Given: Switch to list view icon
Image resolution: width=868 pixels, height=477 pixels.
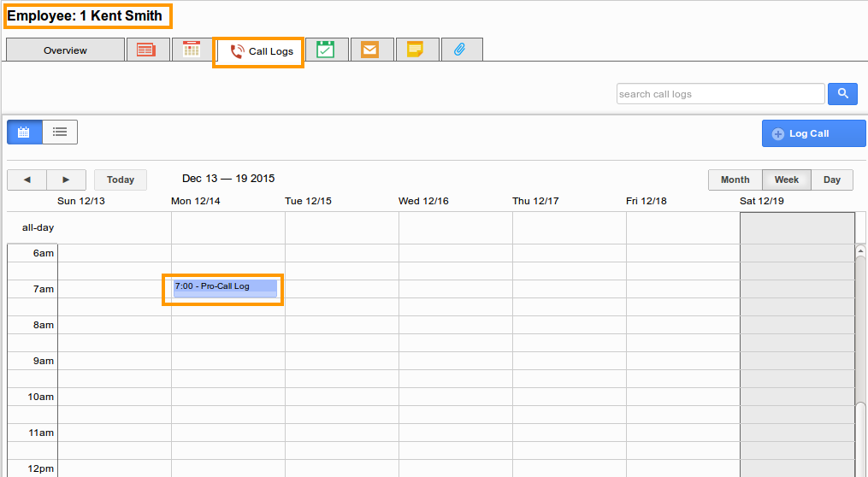Looking at the screenshot, I should (60, 132).
